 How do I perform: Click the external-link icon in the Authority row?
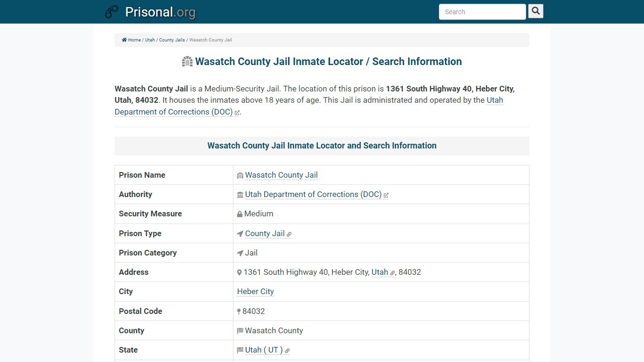click(x=386, y=195)
